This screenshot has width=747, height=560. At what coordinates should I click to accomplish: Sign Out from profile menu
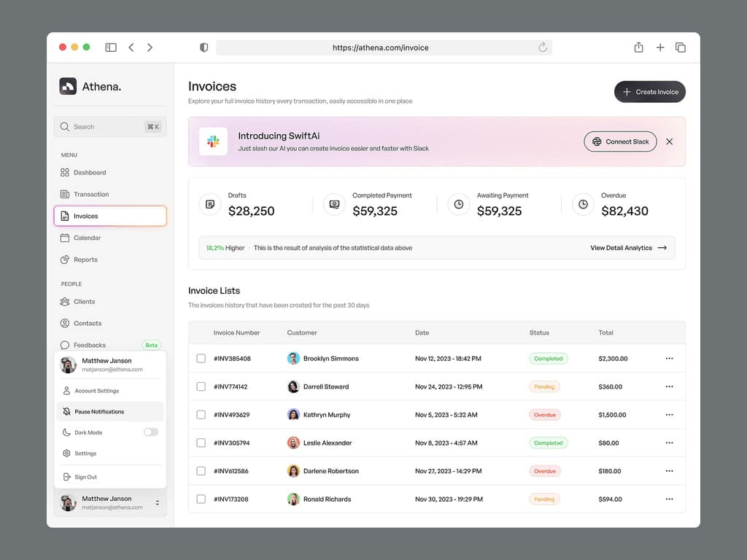coord(110,477)
